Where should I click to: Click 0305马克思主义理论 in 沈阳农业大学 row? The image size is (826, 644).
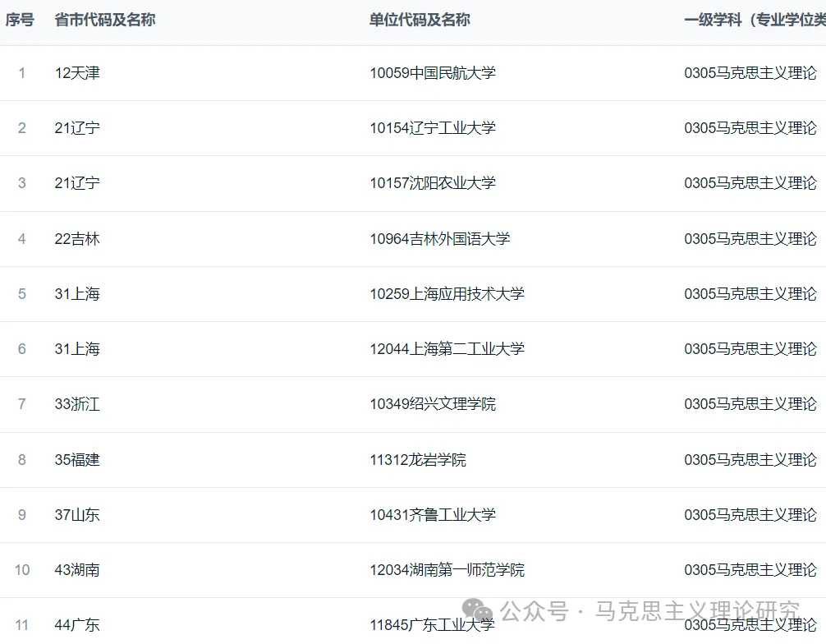point(750,183)
